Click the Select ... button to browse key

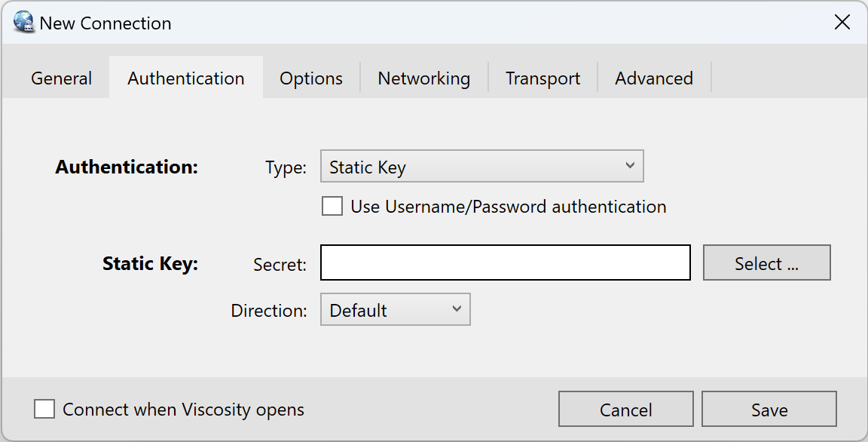point(767,262)
